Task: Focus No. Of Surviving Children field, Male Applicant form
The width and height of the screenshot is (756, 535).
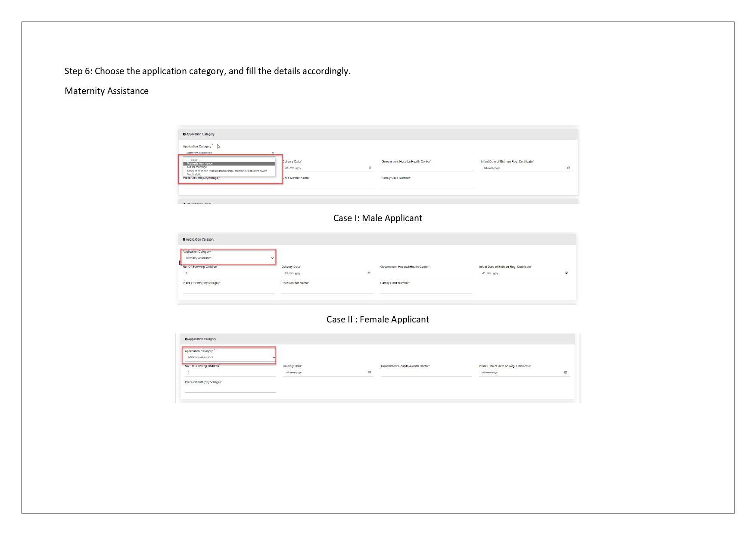Action: [x=228, y=273]
